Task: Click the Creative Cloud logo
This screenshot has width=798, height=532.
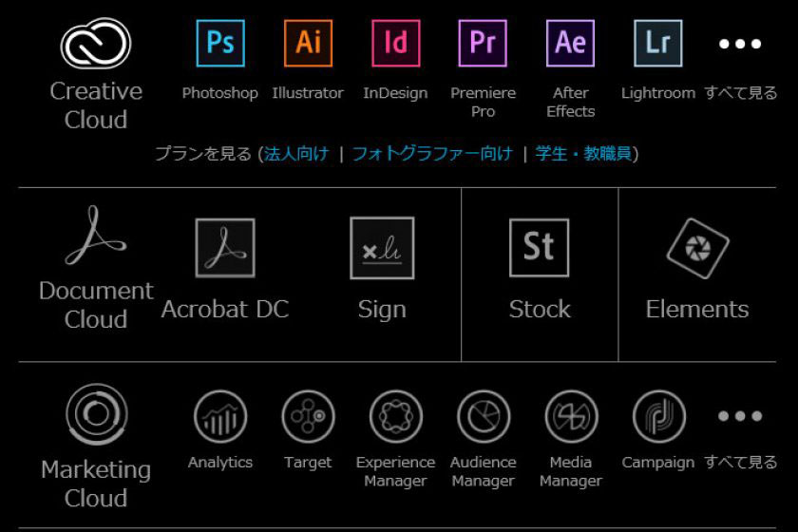Action: [96, 45]
